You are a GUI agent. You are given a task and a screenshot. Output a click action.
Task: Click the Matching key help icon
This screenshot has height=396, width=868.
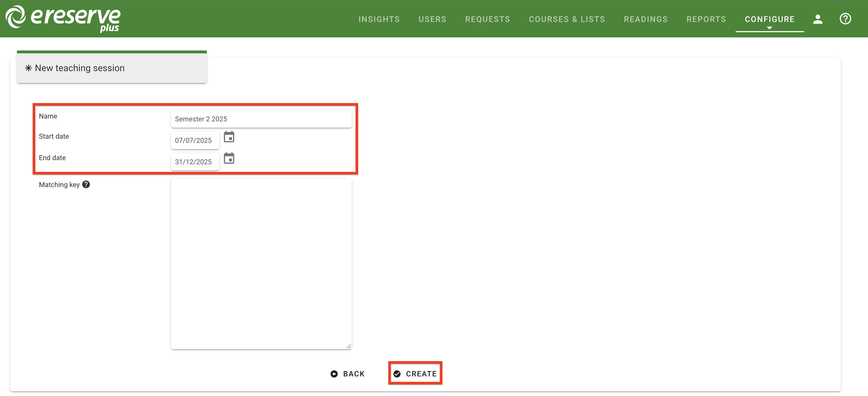point(86,184)
